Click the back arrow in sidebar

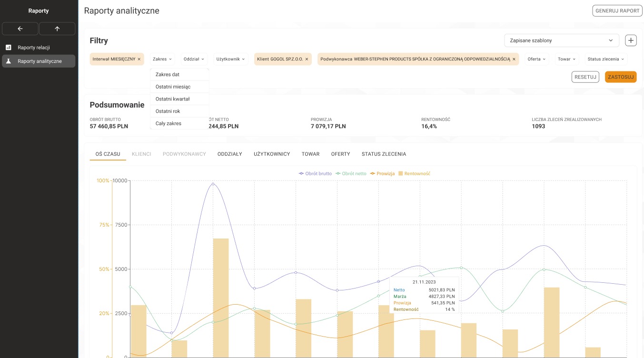[x=20, y=29]
